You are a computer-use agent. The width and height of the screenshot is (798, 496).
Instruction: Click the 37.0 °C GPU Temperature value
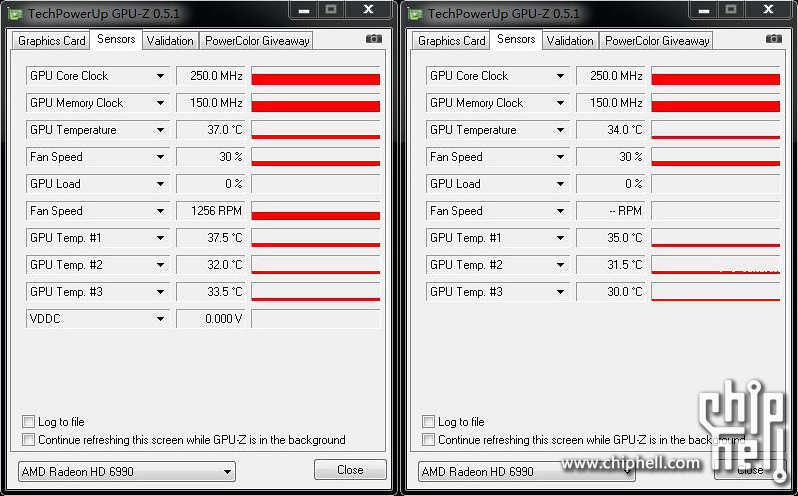coord(211,130)
